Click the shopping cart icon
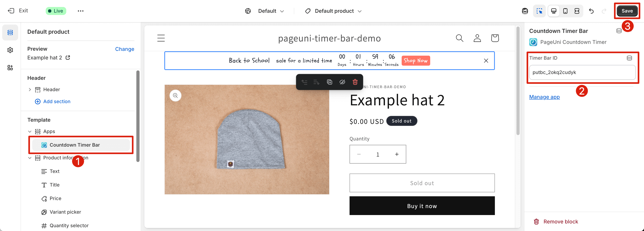The width and height of the screenshot is (644, 231). (x=495, y=38)
